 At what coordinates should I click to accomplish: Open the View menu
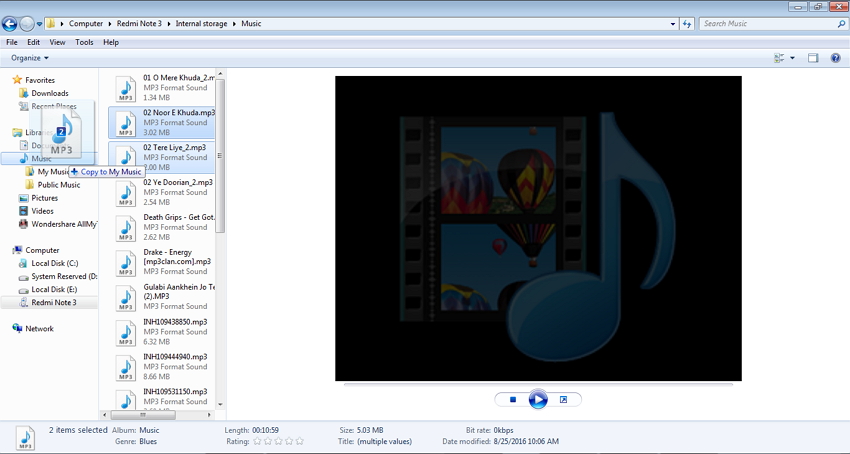coord(57,42)
